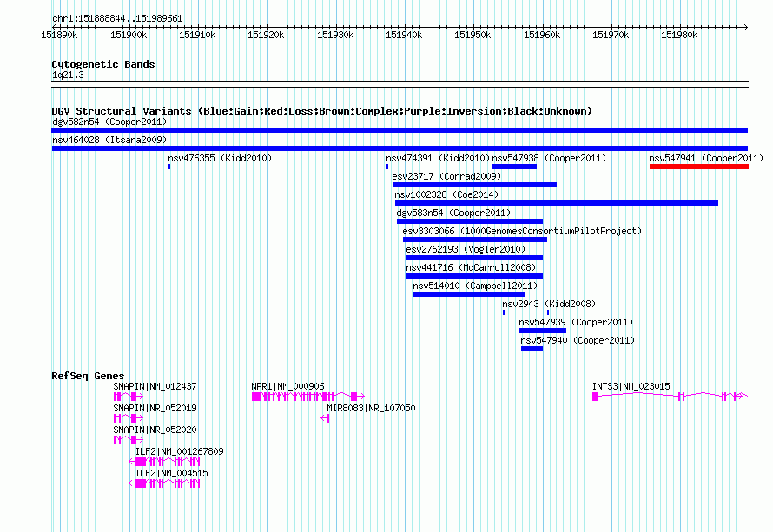773x532 pixels.
Task: Select the red nsv547941 loss bar
Action: click(x=699, y=167)
